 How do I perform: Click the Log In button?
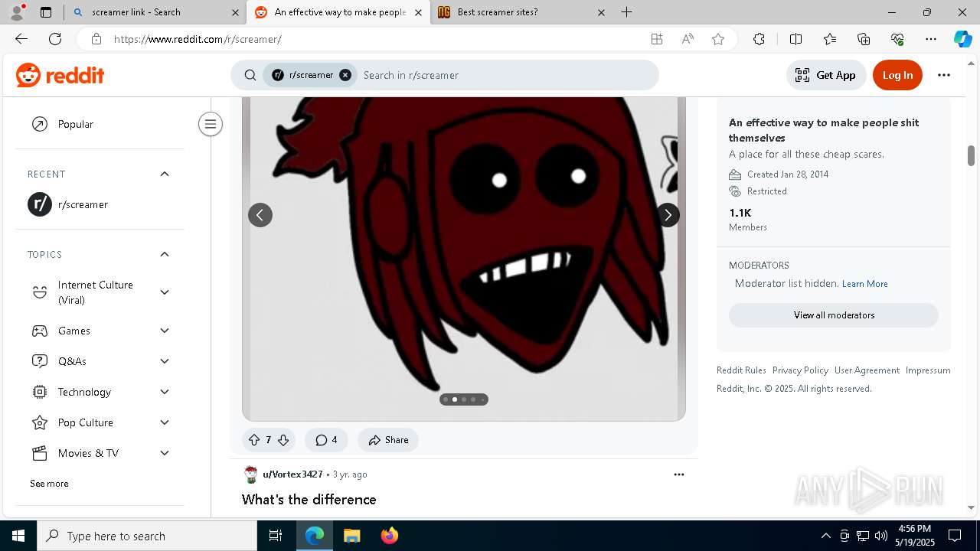point(897,75)
